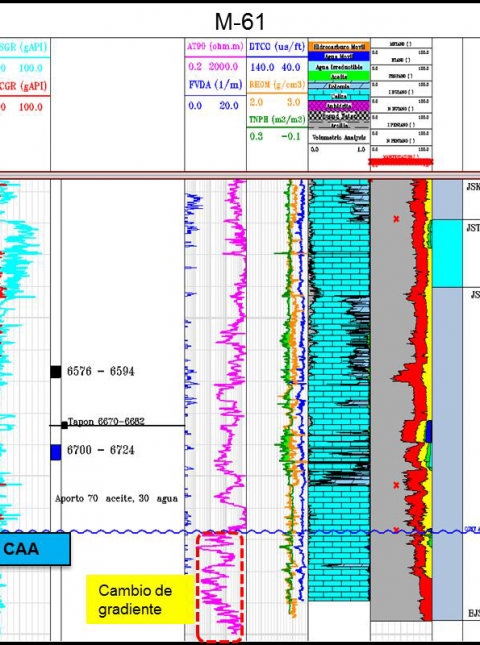Click the yellow Cambio de gradiente annotation

click(135, 599)
